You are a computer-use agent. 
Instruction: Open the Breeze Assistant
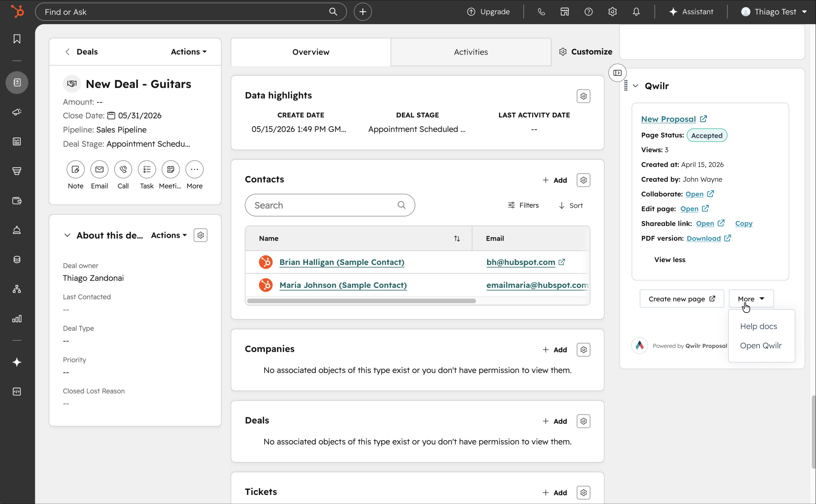691,12
